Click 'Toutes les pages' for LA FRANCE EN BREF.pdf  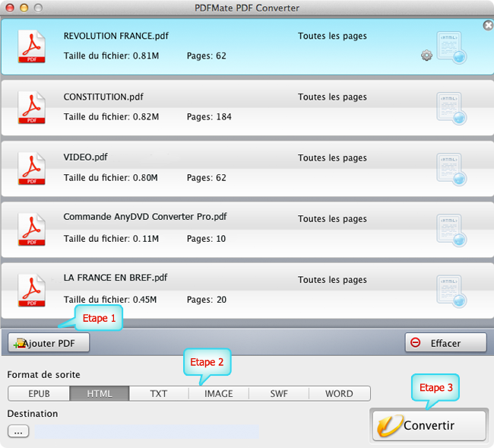[x=332, y=280]
